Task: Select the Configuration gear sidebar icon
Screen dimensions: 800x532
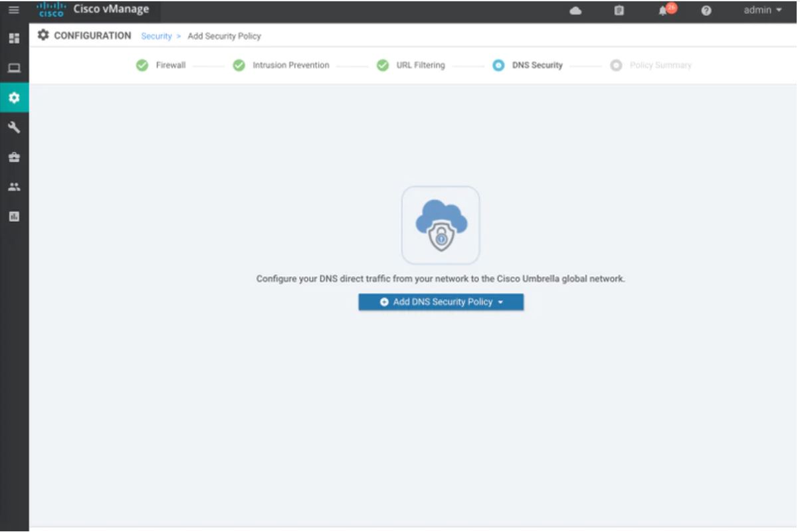Action: pos(14,98)
